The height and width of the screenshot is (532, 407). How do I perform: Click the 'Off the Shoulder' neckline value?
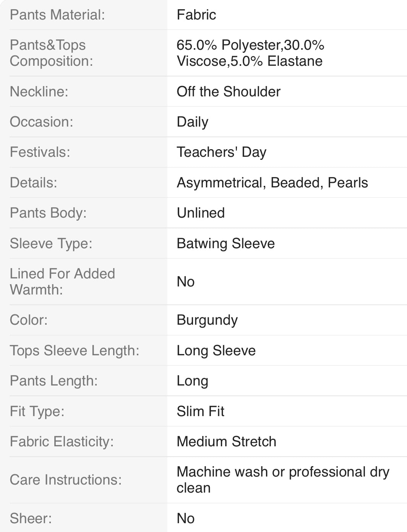(x=229, y=92)
